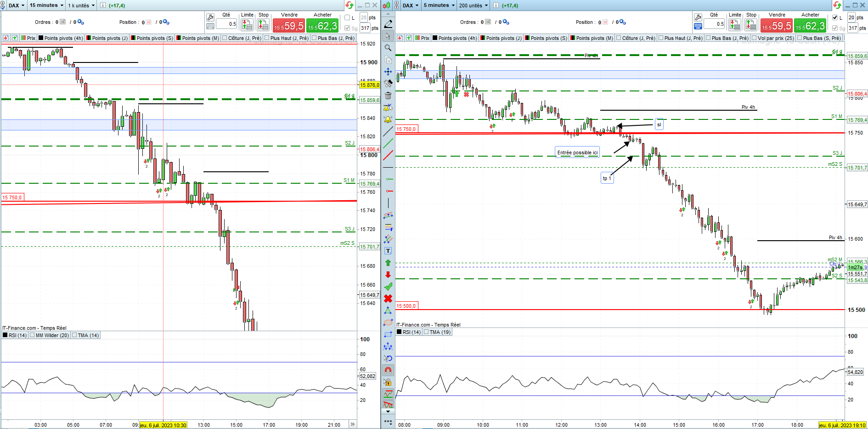
Task: Select Points pivots (4h) label in left chart
Action: click(64, 38)
